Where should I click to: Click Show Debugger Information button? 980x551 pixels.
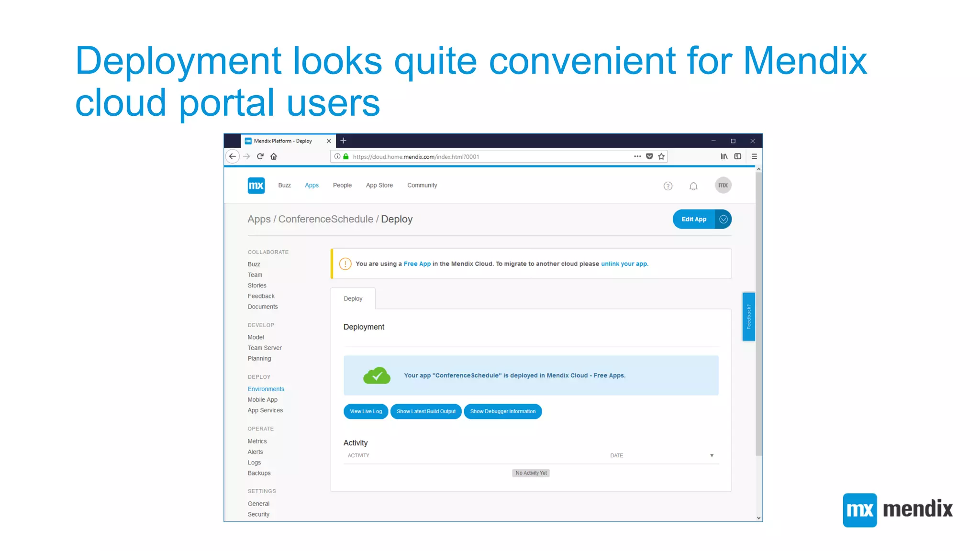[x=503, y=411]
